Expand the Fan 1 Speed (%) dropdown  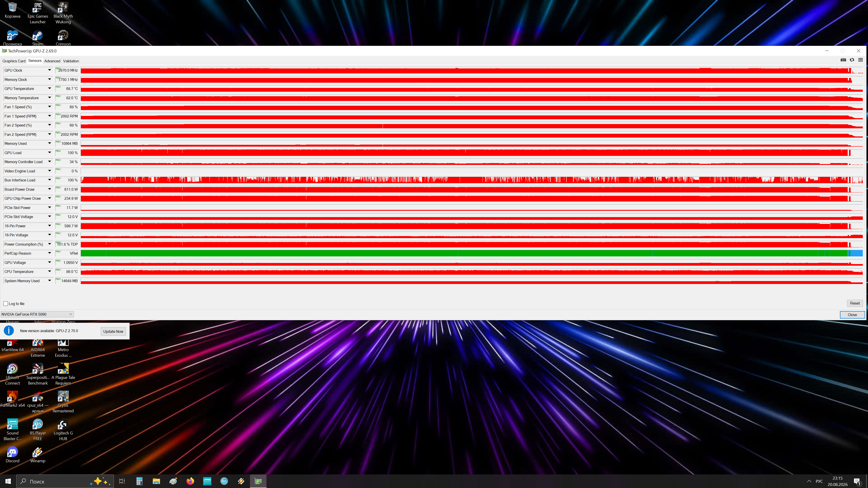[50, 107]
